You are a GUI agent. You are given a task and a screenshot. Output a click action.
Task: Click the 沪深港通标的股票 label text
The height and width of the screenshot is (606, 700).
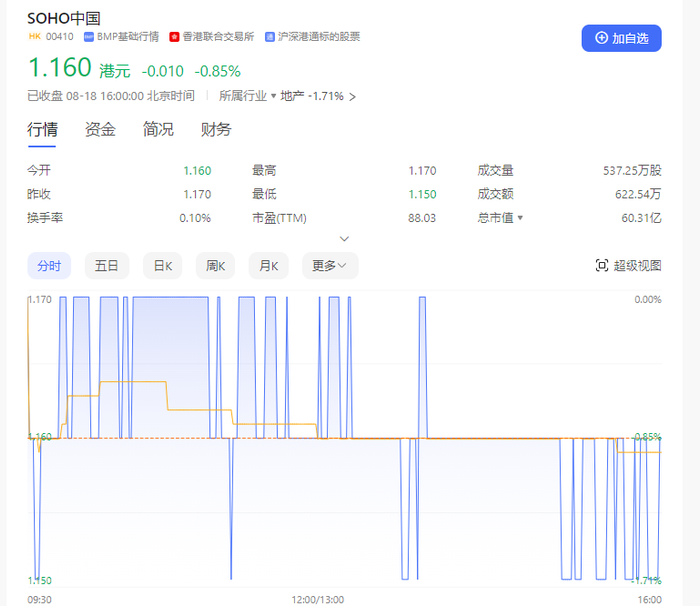pyautogui.click(x=319, y=37)
